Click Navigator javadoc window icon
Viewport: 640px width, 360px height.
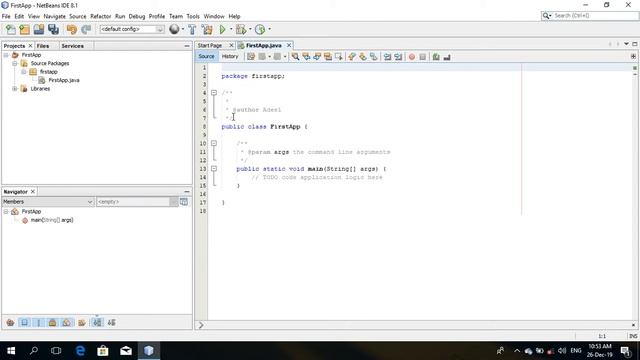(x=184, y=202)
